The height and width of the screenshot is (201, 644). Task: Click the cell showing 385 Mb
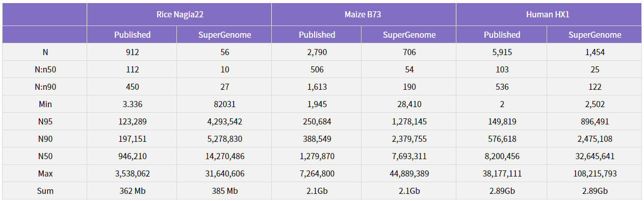pos(224,191)
